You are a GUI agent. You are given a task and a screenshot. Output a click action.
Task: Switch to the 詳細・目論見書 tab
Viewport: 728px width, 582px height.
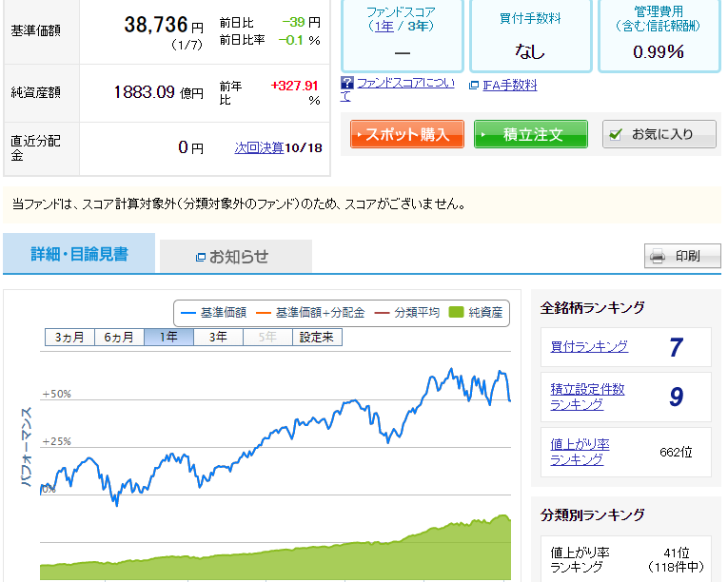pos(79,253)
